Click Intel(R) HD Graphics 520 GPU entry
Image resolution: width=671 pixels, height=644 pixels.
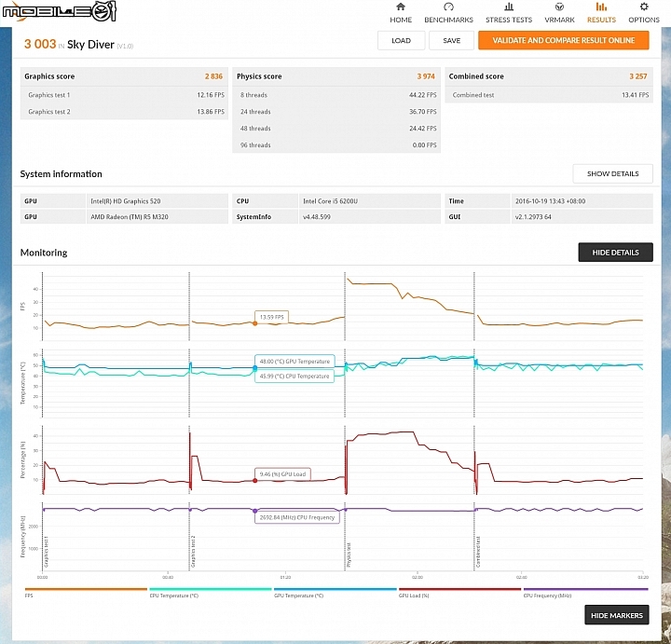pos(126,201)
